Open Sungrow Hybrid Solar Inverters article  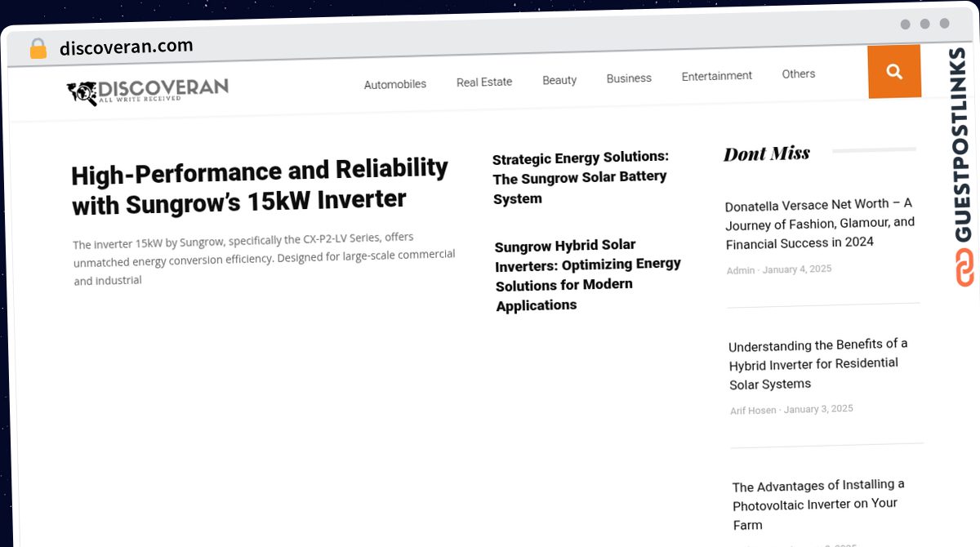coord(588,275)
